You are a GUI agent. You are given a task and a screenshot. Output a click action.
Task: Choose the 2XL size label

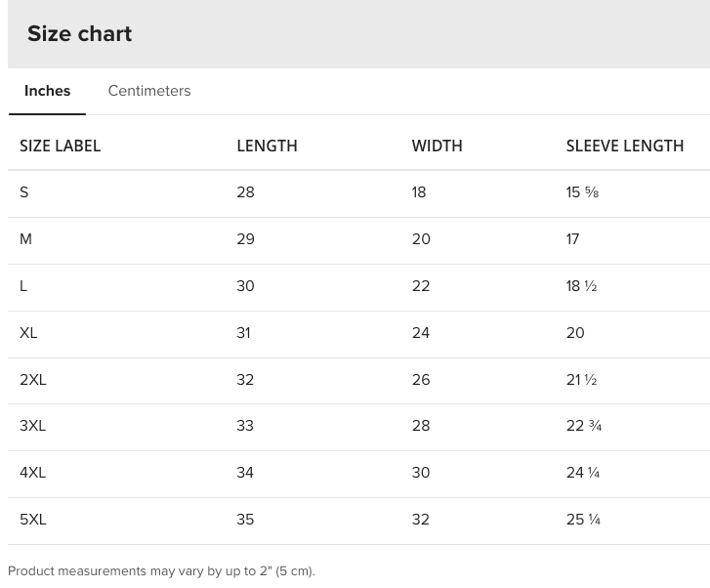coord(33,380)
